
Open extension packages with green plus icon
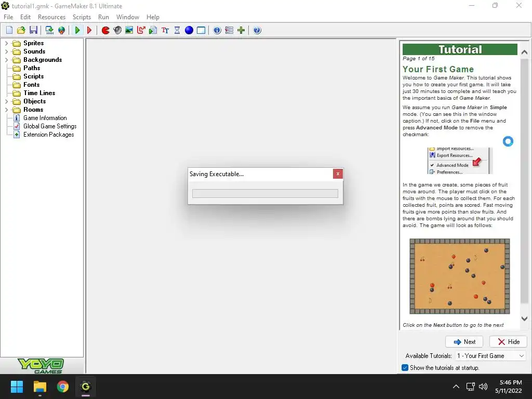pyautogui.click(x=241, y=30)
